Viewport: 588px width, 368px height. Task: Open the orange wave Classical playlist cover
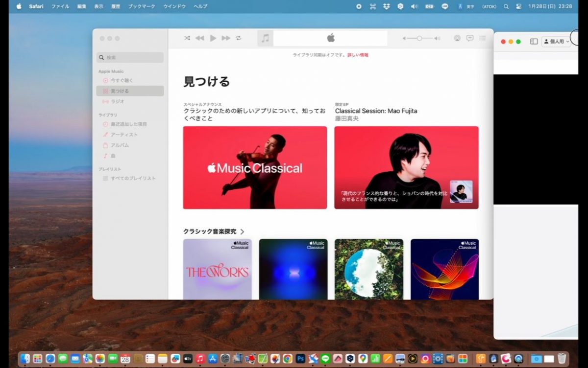(444, 269)
